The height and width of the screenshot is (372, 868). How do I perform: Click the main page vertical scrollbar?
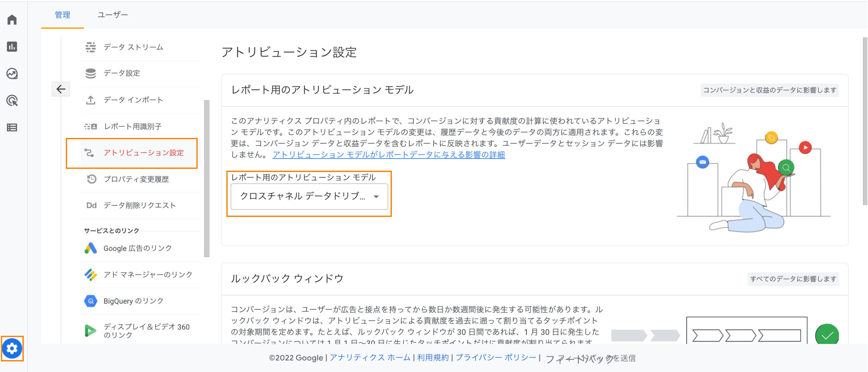865,121
